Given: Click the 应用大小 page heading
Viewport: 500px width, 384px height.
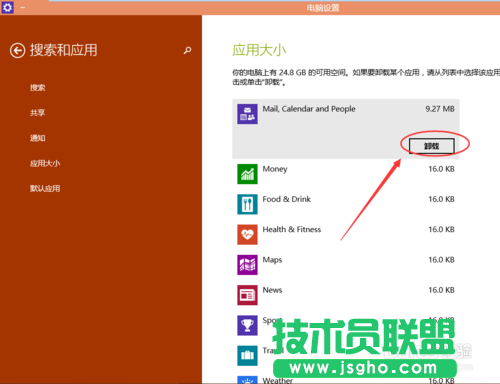Looking at the screenshot, I should pyautogui.click(x=259, y=50).
